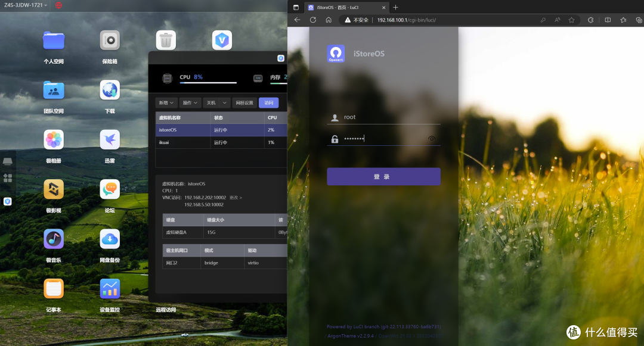The width and height of the screenshot is (644, 346).
Task: Toggle split screen view in browser
Action: (x=608, y=20)
